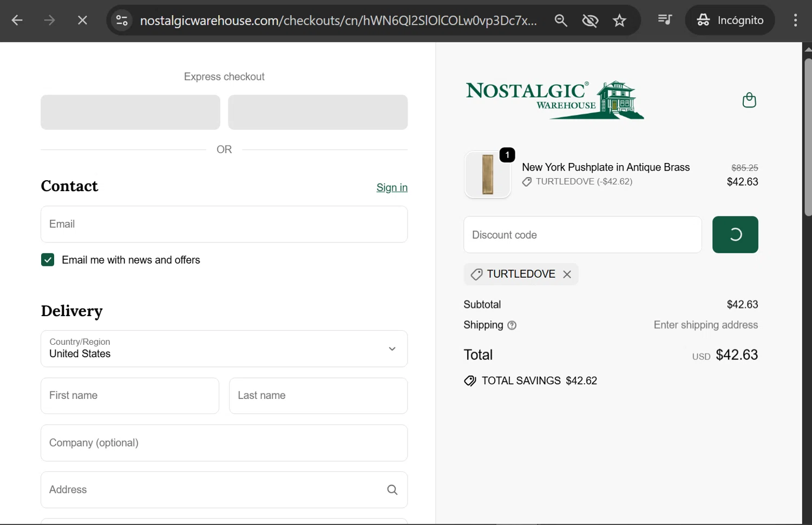Remove the TURTLEDOVE discount code
This screenshot has width=812, height=525.
[567, 274]
